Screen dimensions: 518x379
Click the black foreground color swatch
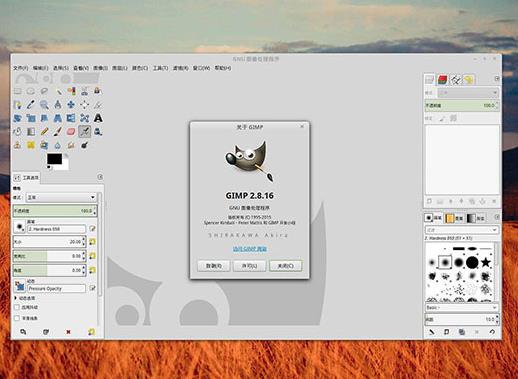click(x=54, y=159)
